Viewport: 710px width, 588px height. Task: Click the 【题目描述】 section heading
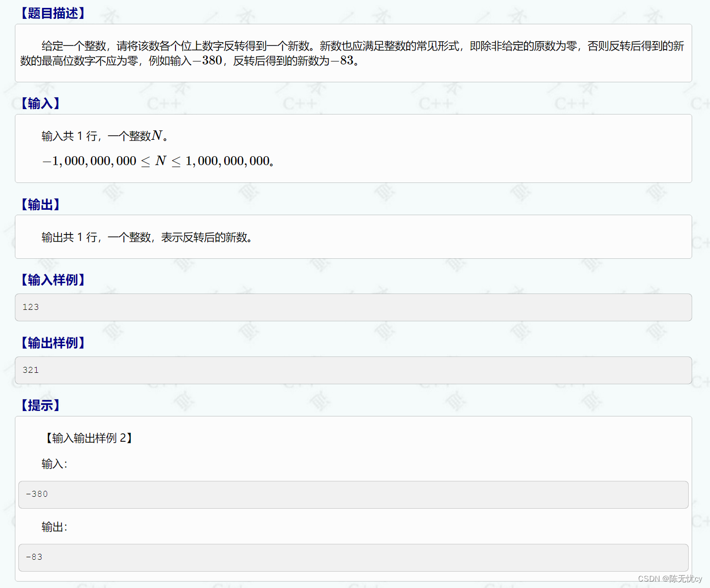coord(53,13)
